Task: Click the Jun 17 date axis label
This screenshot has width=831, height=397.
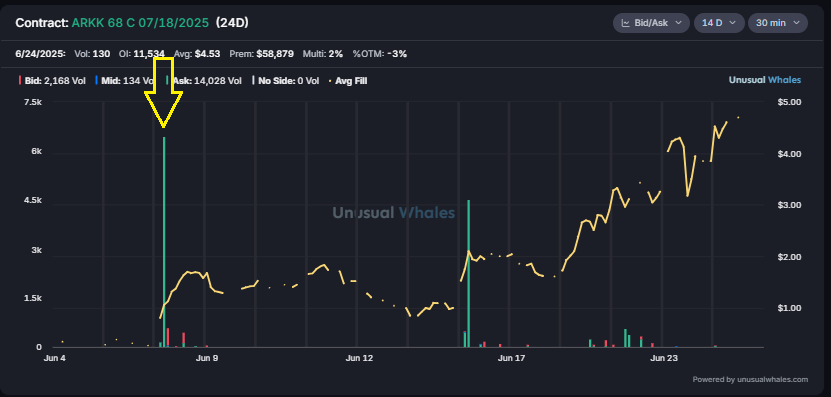Action: click(511, 358)
